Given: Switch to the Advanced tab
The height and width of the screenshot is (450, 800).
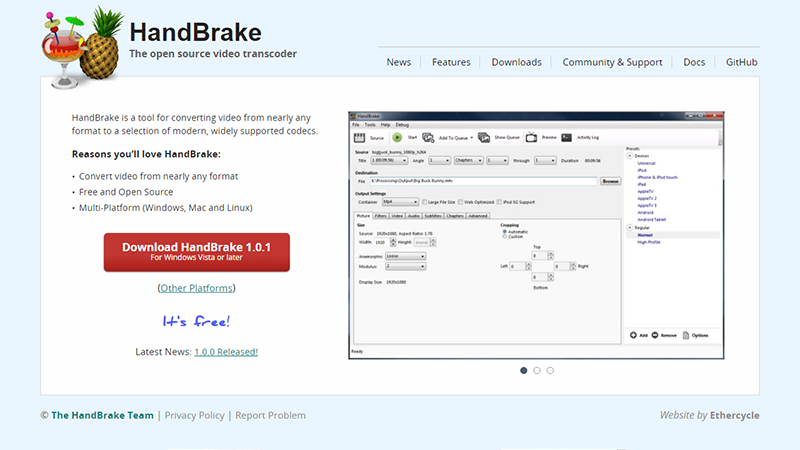Looking at the screenshot, I should (478, 216).
